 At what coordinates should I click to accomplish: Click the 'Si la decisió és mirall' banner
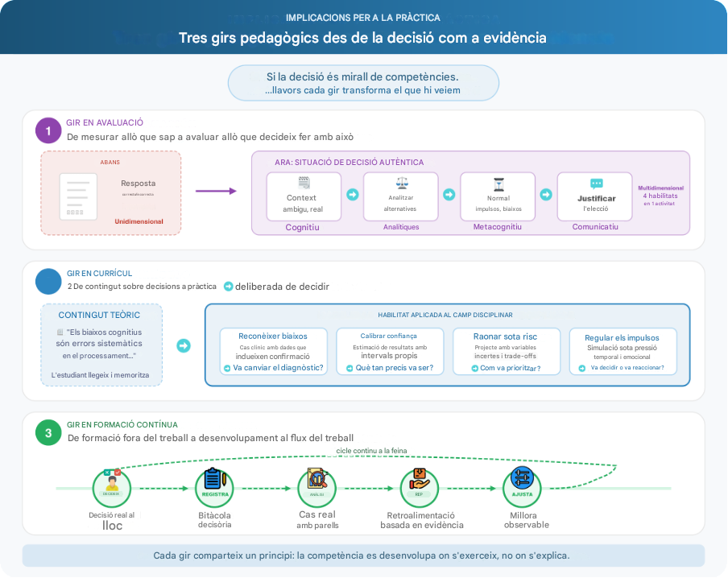[x=363, y=83]
